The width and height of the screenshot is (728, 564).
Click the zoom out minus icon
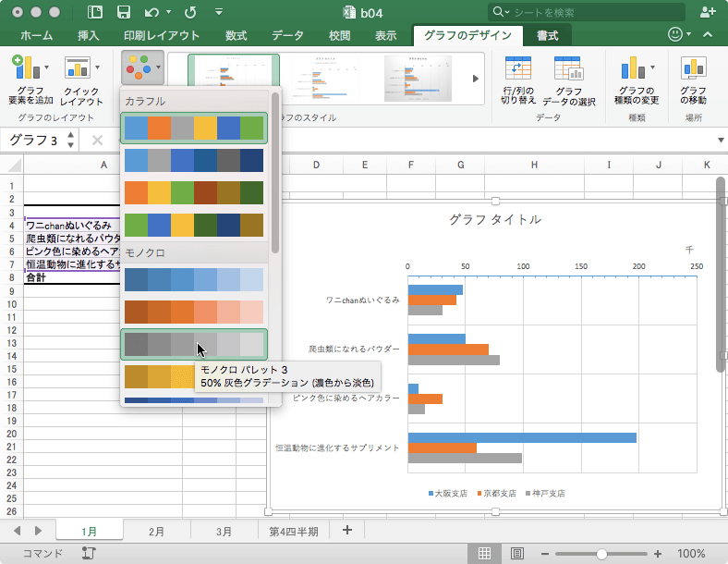tap(545, 554)
